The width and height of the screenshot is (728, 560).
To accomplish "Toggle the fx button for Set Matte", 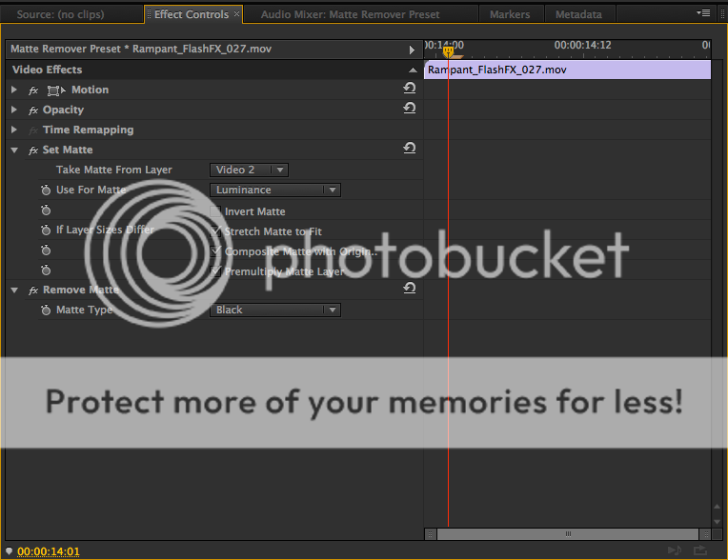I will point(33,150).
